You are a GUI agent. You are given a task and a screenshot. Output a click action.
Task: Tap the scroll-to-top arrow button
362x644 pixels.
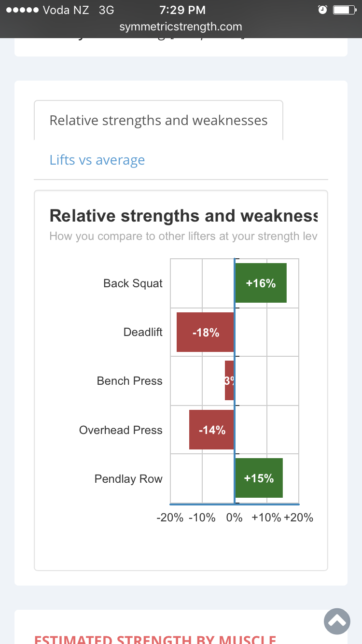pos(337,621)
